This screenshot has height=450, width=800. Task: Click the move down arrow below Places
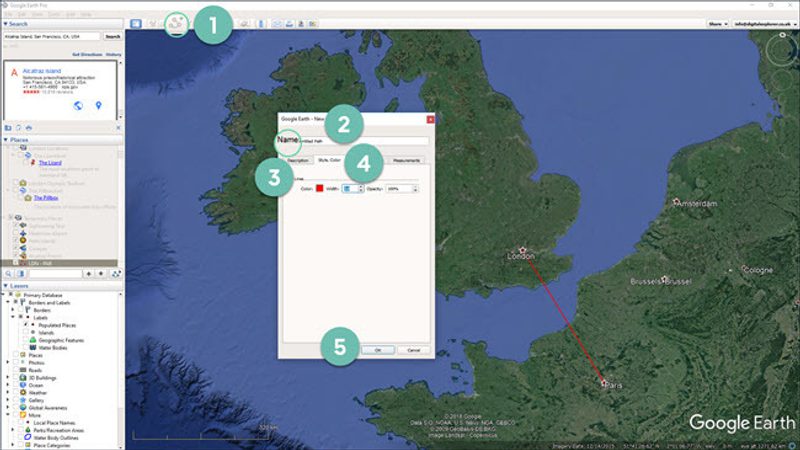click(101, 274)
